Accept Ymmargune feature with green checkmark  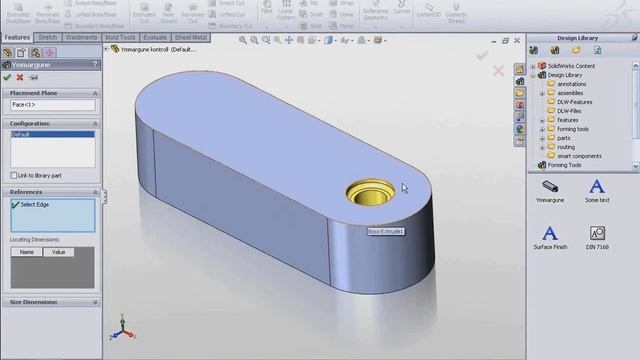coord(7,77)
